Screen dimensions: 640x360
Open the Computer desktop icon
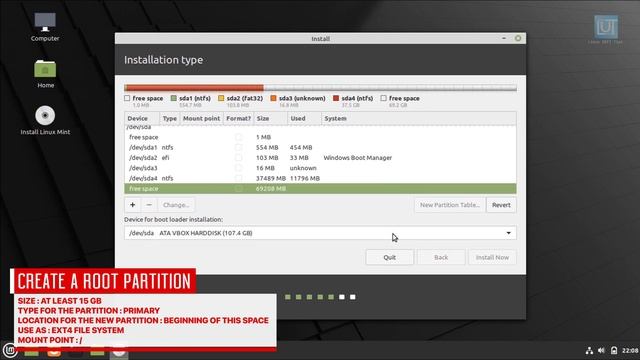coord(45,27)
